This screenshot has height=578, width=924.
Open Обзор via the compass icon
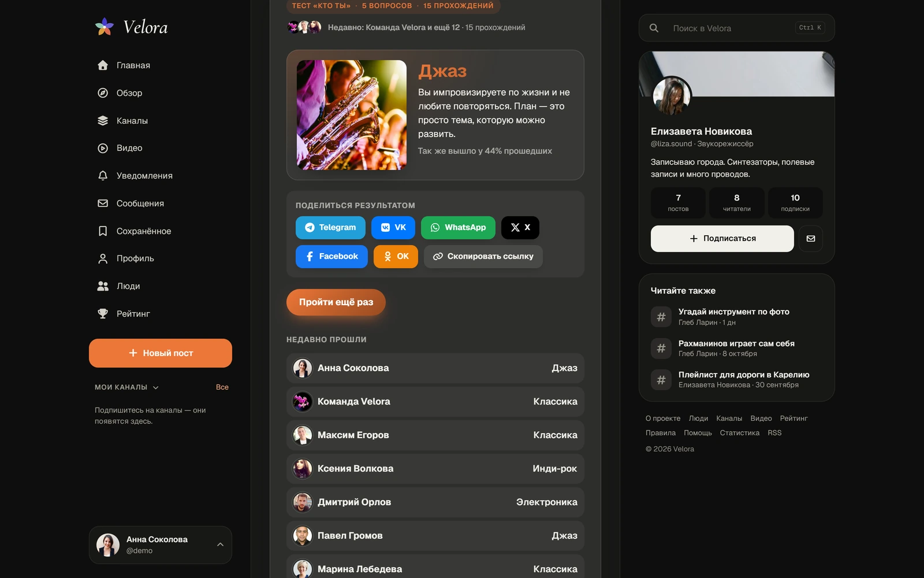(103, 93)
